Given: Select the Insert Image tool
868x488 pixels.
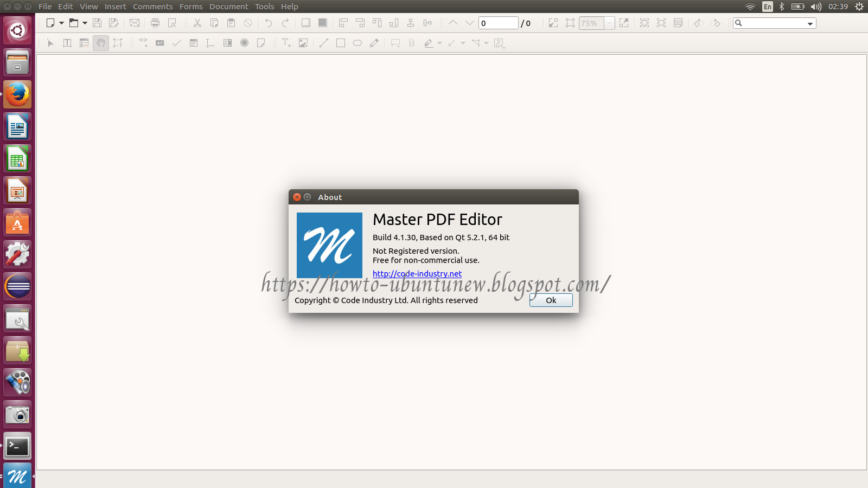Looking at the screenshot, I should pos(303,43).
